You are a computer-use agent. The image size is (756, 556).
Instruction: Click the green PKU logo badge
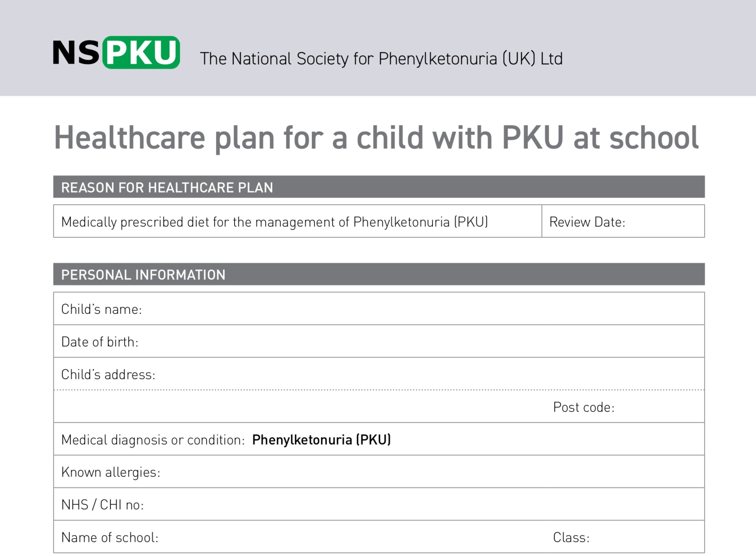pos(141,53)
